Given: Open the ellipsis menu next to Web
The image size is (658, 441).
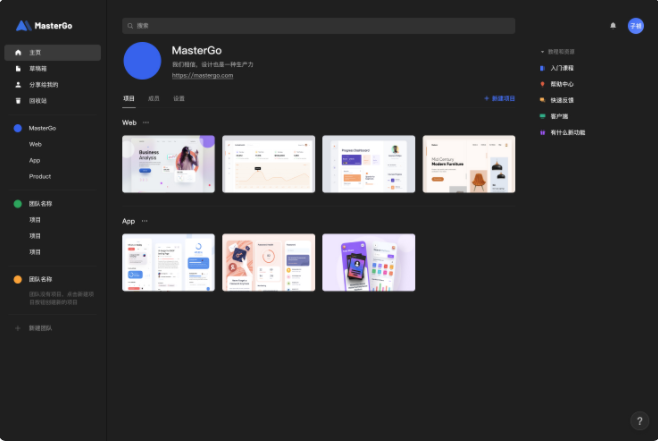Looking at the screenshot, I should (x=146, y=123).
